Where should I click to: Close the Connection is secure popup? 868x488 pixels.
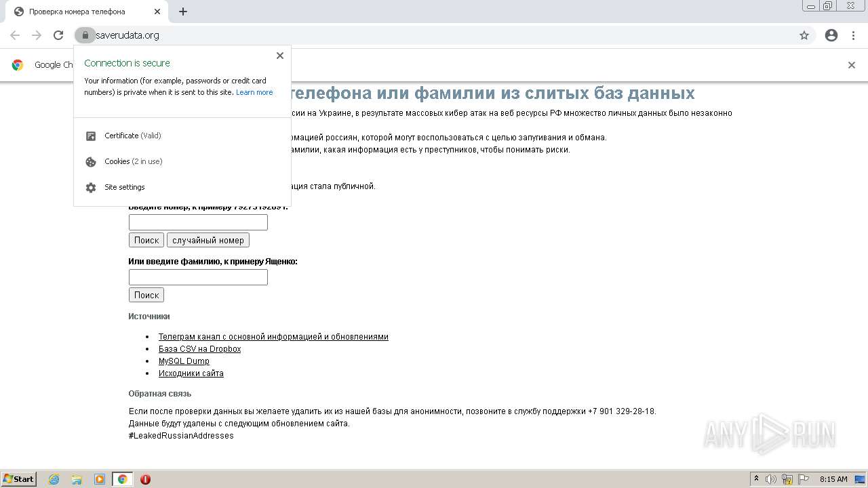click(x=280, y=56)
